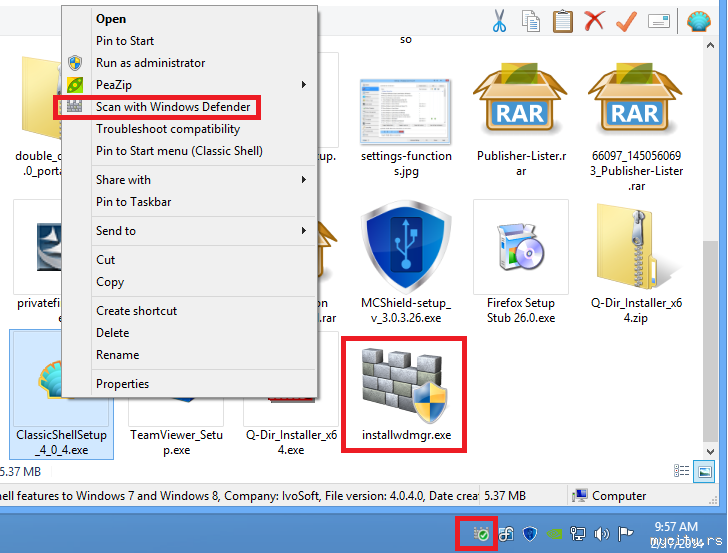Viewport: 728px width, 553px height.
Task: Select the MCShield-setup_v_3.0.3.26.exe icon
Action: click(406, 247)
